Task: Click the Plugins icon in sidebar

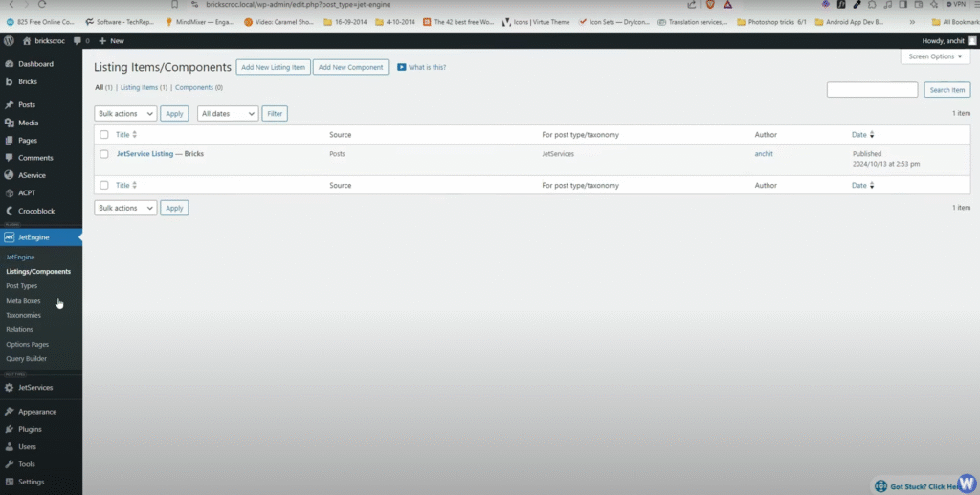Action: point(9,429)
